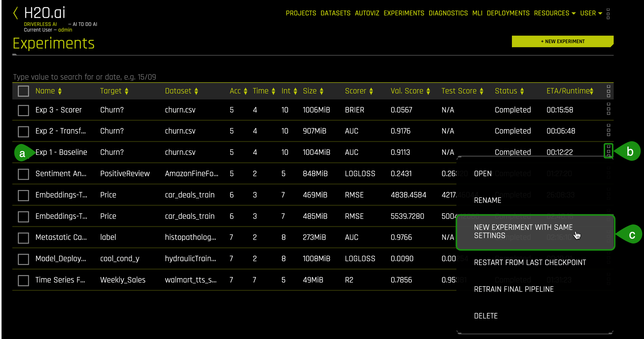The width and height of the screenshot is (644, 339).
Task: Click the experiments search input field
Action: tap(313, 77)
